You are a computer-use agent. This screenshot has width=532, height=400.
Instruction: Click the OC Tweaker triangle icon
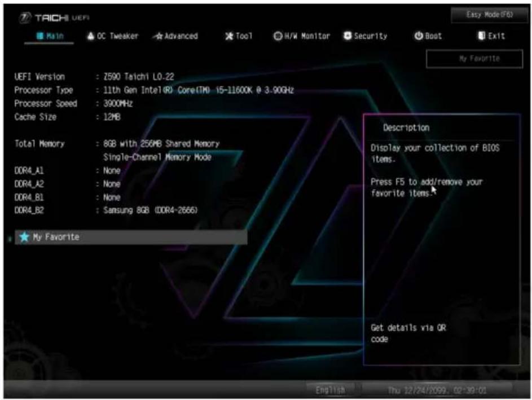[x=91, y=36]
